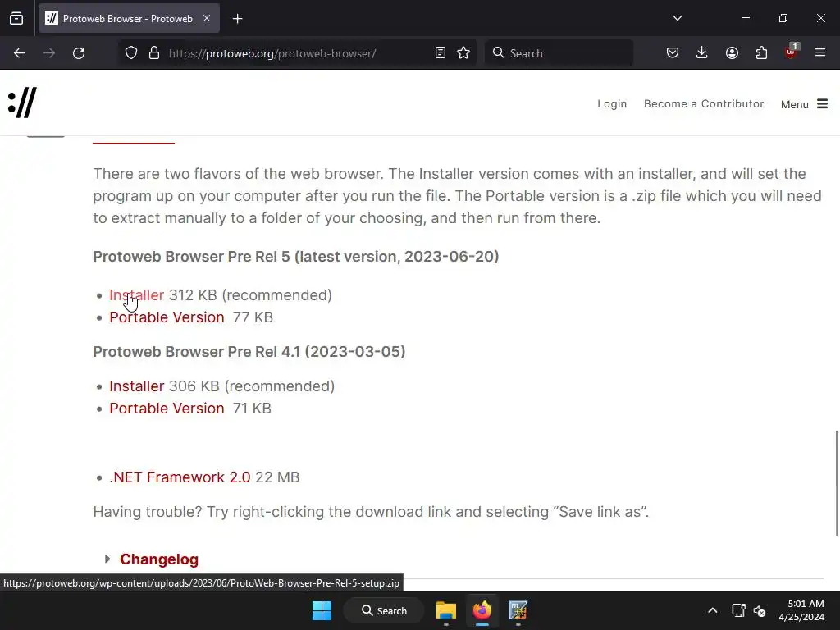This screenshot has width=840, height=630.
Task: Go back to the previous page
Action: pyautogui.click(x=20, y=53)
